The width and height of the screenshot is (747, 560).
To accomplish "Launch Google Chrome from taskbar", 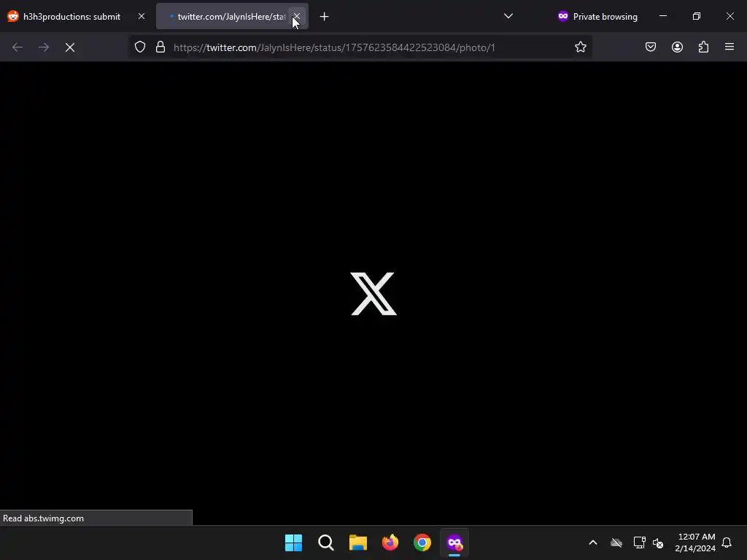I will tap(422, 542).
